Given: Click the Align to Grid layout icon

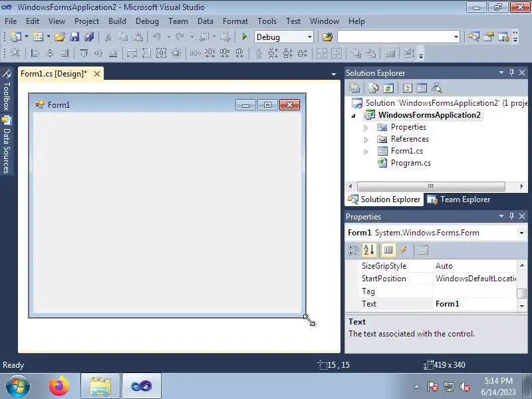Looking at the screenshot, I should coord(15,53).
